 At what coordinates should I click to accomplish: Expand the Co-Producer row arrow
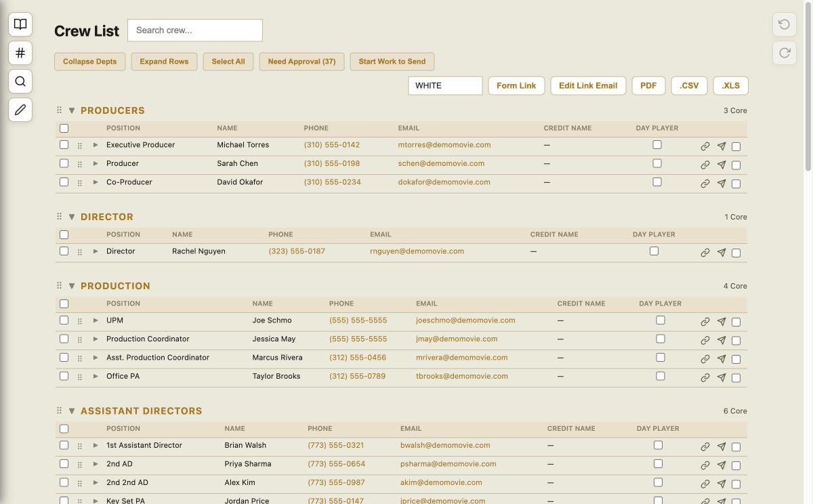(96, 182)
